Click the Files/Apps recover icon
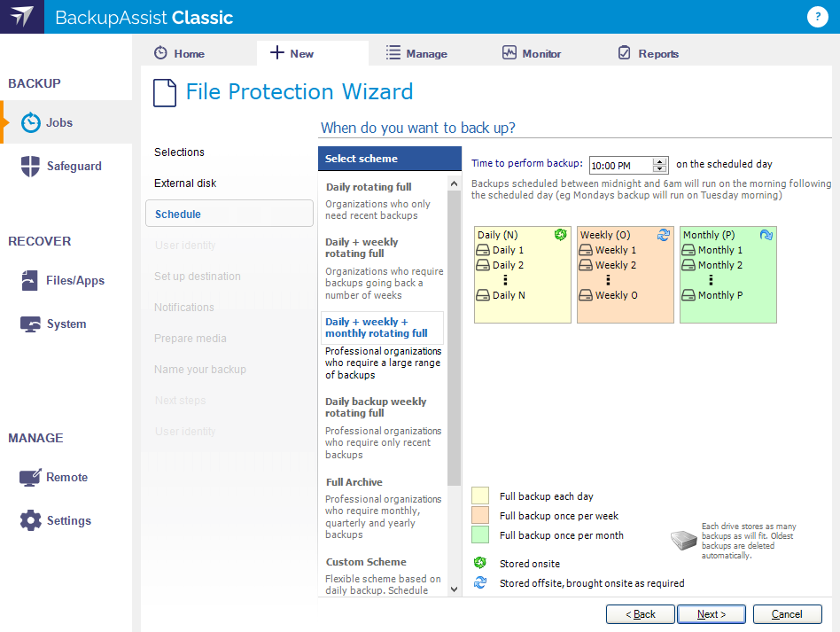840x632 pixels. tap(29, 280)
